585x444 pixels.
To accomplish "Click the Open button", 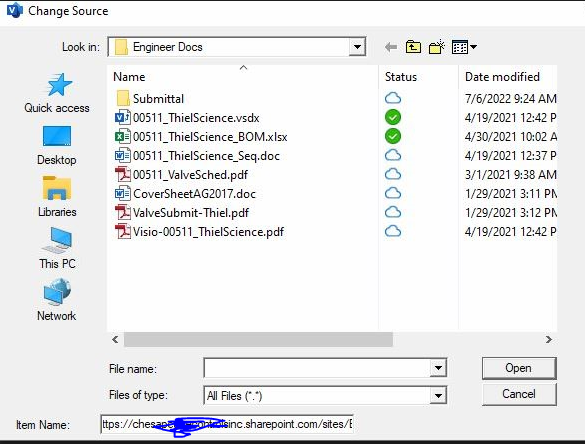I will pyautogui.click(x=519, y=368).
